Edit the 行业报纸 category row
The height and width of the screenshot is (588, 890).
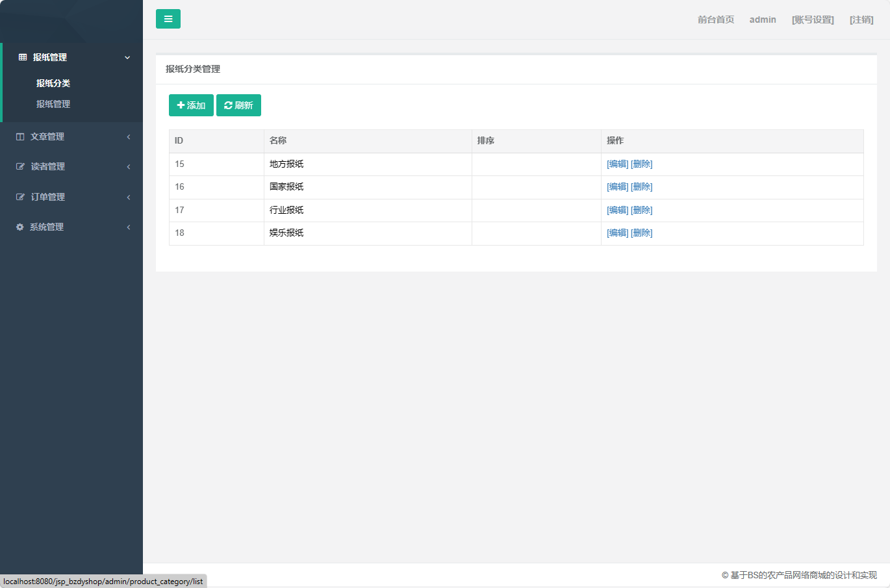pos(617,210)
